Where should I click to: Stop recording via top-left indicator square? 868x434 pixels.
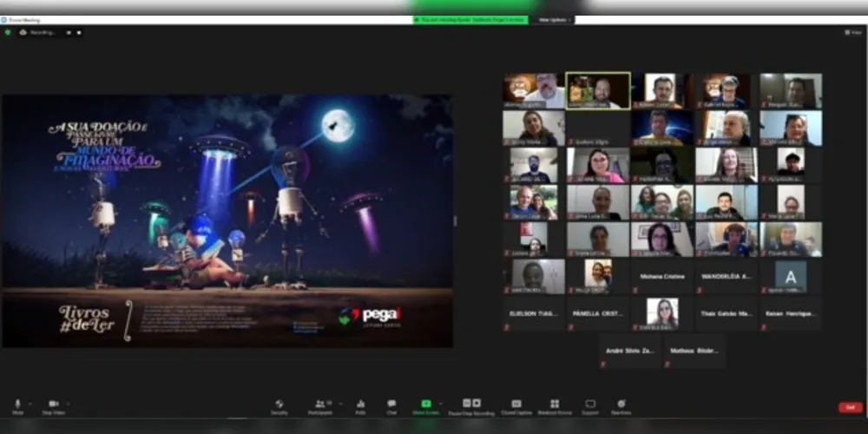pos(79,33)
